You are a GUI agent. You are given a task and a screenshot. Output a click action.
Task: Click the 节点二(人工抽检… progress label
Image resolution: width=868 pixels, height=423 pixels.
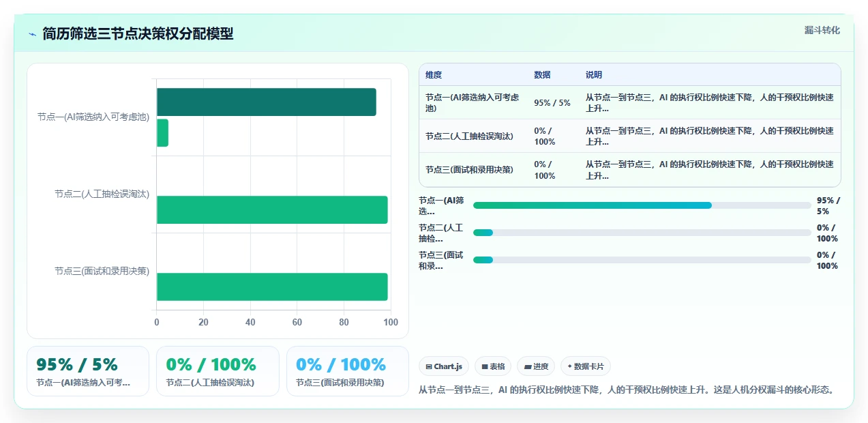coord(441,233)
